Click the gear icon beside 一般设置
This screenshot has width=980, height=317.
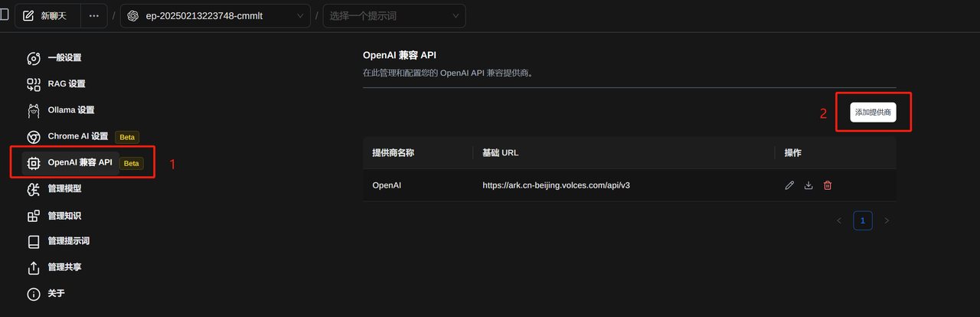point(34,58)
